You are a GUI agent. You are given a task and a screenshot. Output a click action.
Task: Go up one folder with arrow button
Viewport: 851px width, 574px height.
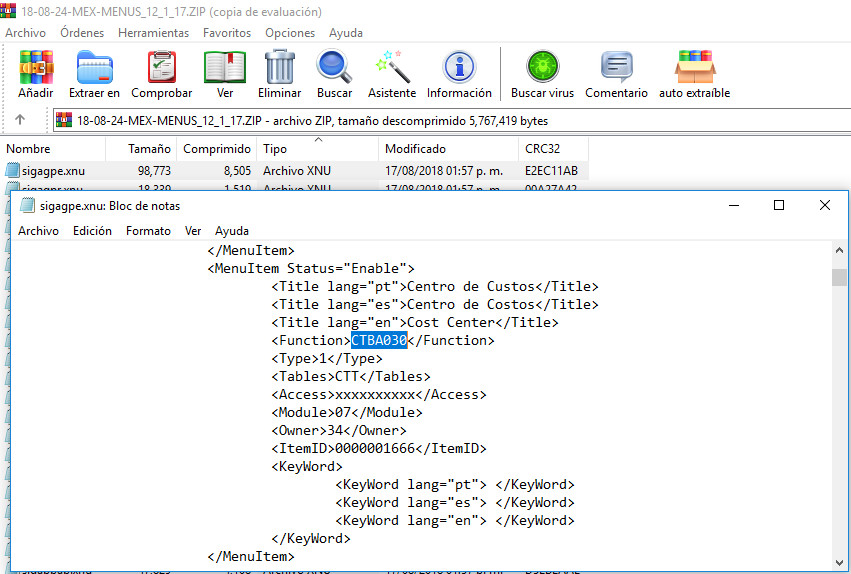[x=20, y=120]
